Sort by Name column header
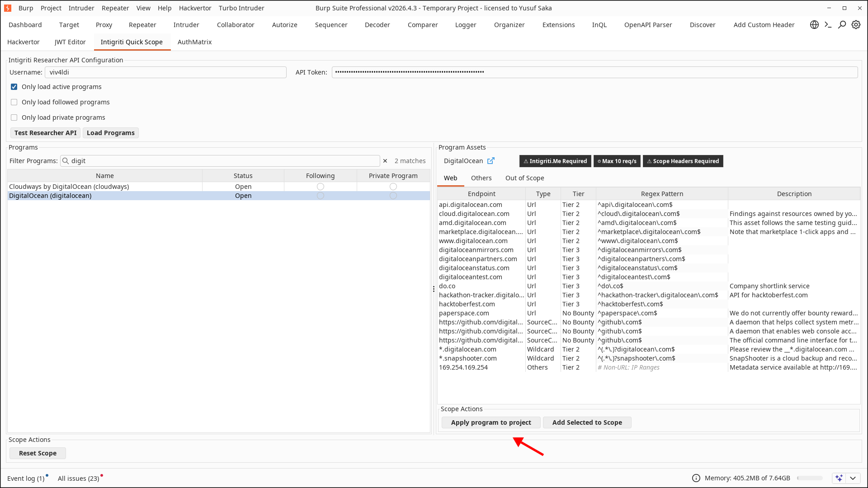Viewport: 868px width, 488px height. tap(105, 176)
